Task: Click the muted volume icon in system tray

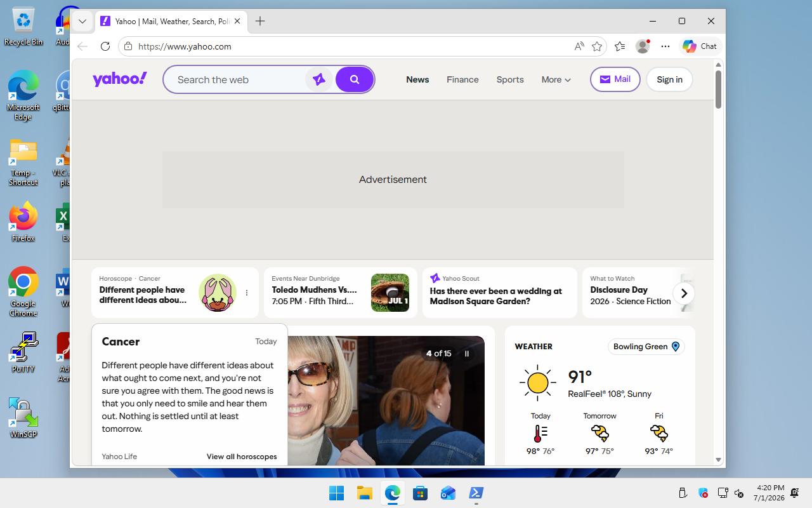Action: click(x=739, y=493)
